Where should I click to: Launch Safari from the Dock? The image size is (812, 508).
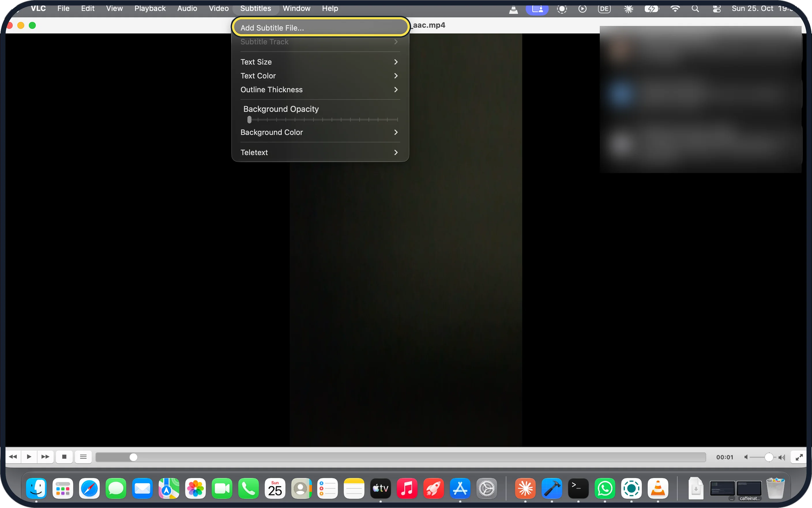point(89,488)
